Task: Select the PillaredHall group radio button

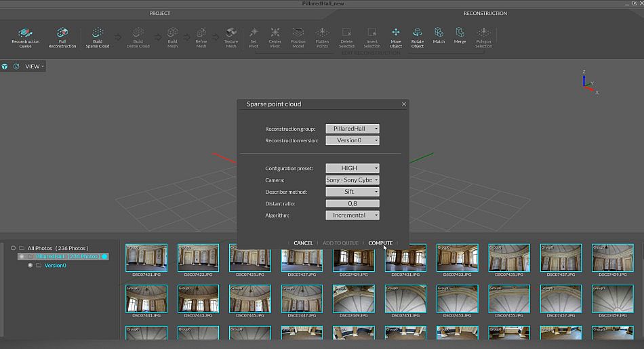Action: pos(21,257)
